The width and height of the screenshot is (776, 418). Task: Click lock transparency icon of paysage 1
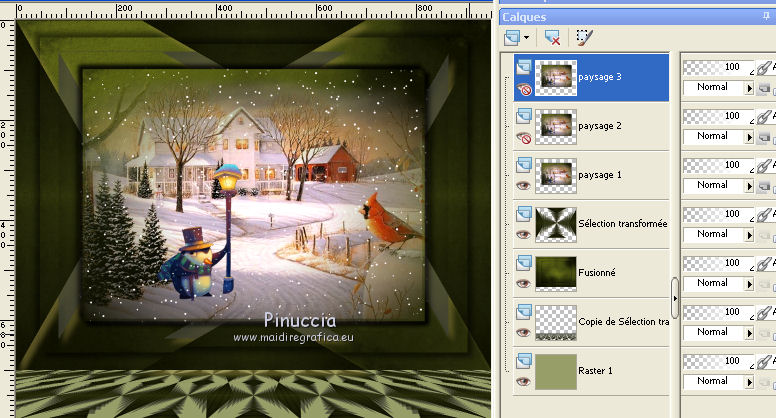pyautogui.click(x=765, y=186)
